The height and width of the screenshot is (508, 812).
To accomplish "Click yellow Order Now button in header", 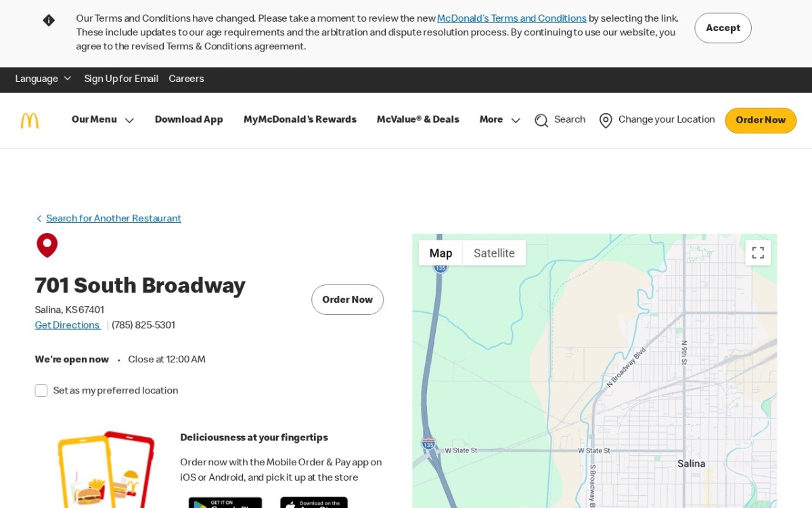I will pyautogui.click(x=761, y=121).
